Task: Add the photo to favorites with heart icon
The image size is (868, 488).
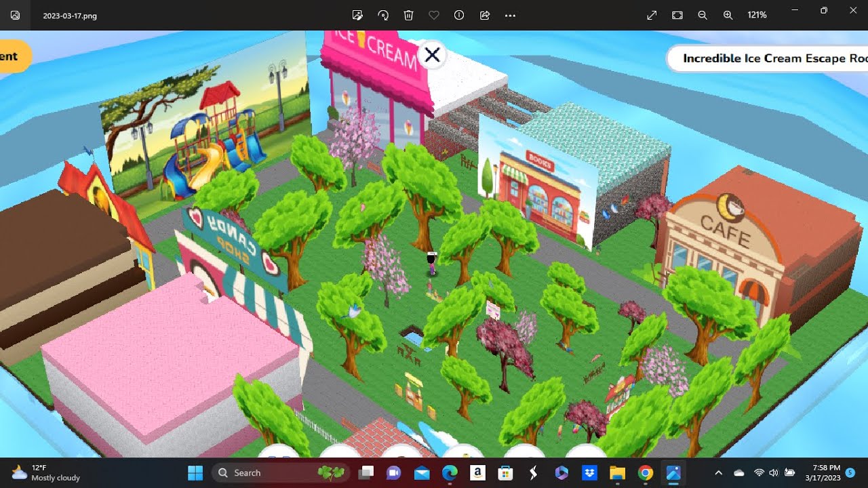Action: pos(433,15)
